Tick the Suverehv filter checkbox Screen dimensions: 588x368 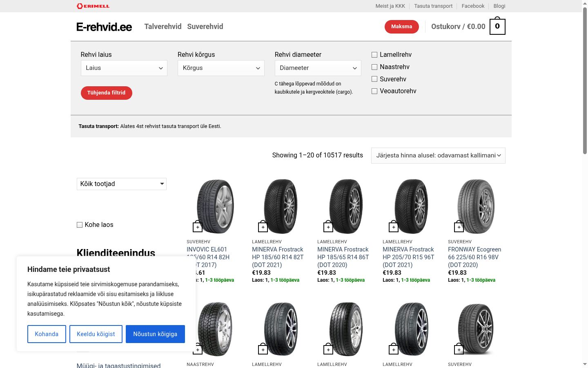coord(374,79)
